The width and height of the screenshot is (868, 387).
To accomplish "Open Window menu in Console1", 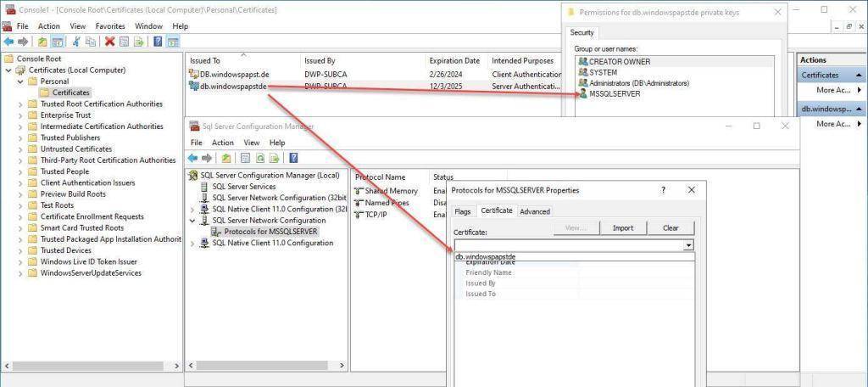I will click(x=149, y=26).
